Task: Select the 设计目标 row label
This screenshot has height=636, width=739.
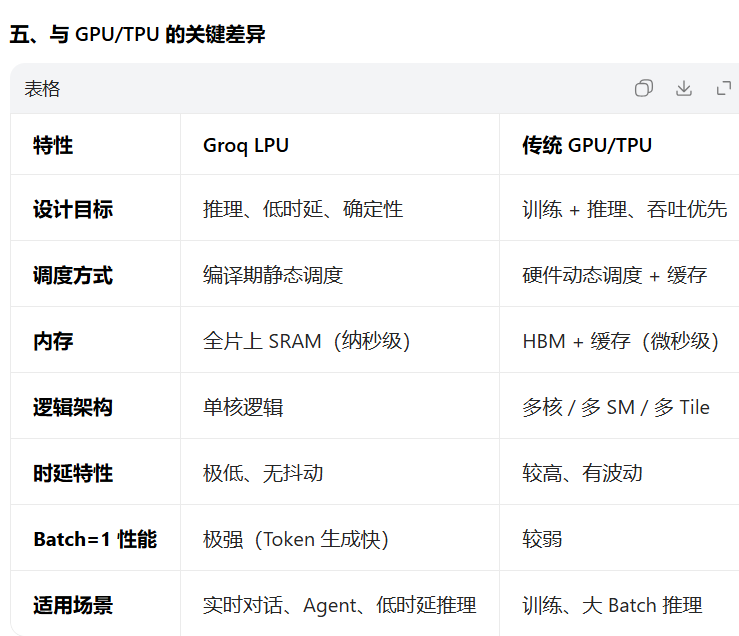Action: tap(73, 209)
